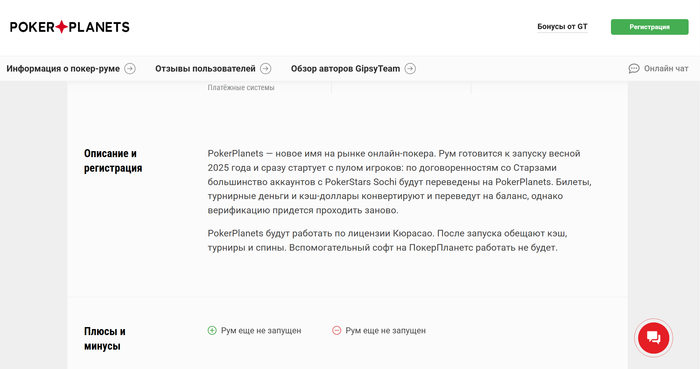Click the speech bubble icon near Онлайн чат
The width and height of the screenshot is (700, 369).
634,69
